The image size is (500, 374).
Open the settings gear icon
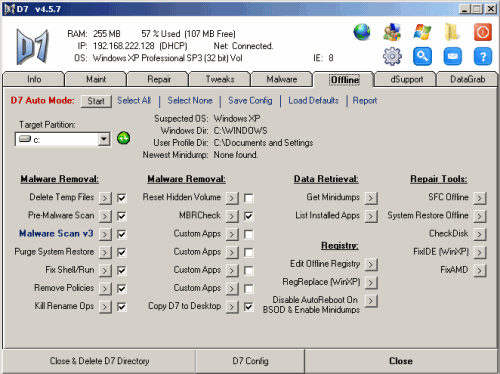click(392, 56)
